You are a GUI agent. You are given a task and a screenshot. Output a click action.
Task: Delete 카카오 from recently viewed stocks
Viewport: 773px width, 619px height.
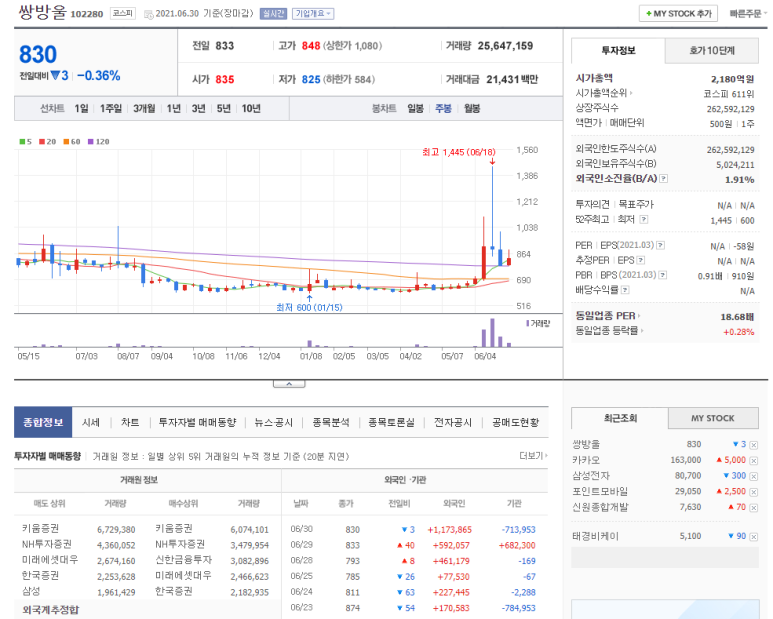click(754, 460)
